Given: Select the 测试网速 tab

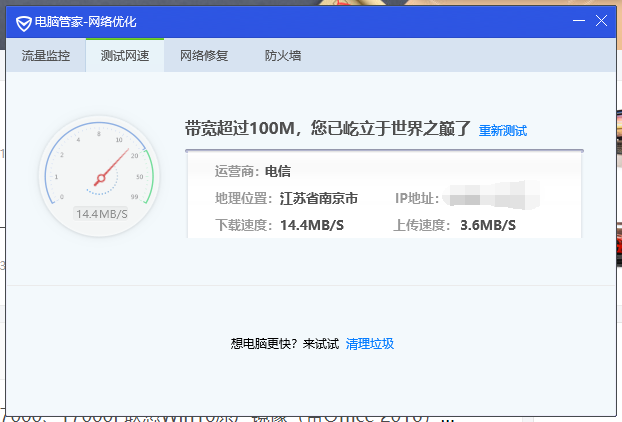Looking at the screenshot, I should click(x=125, y=56).
